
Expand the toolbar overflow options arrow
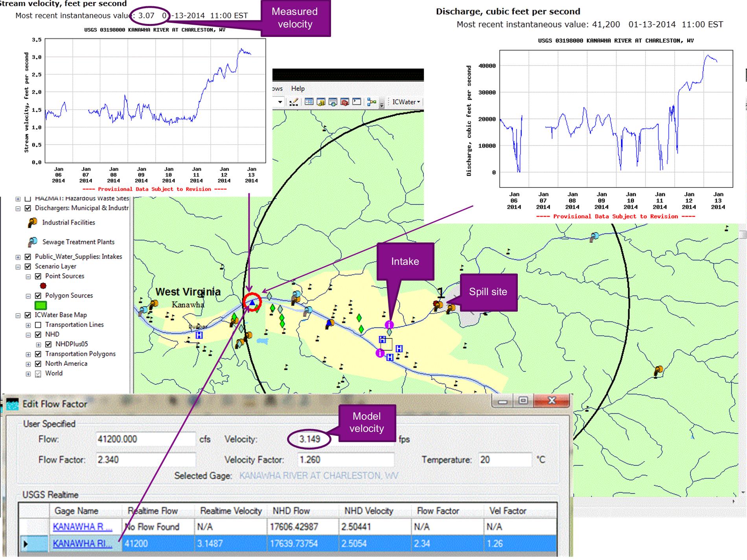[381, 105]
